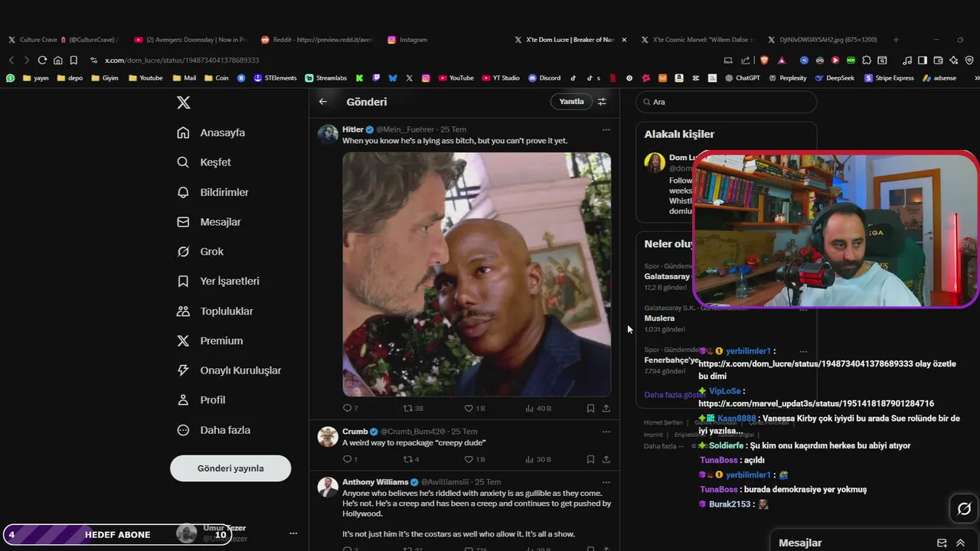Open more options on Anthony Williams' post
Viewport: 980px width, 551px height.
pyautogui.click(x=606, y=482)
